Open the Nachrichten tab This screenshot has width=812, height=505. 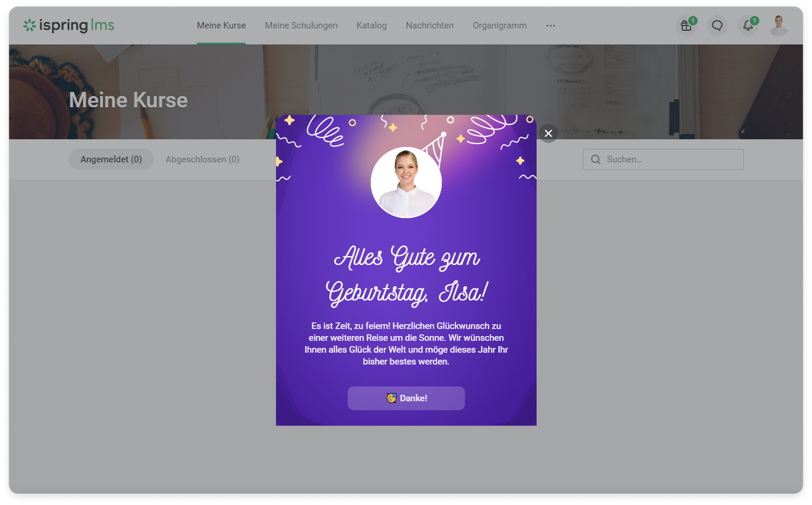click(x=429, y=25)
